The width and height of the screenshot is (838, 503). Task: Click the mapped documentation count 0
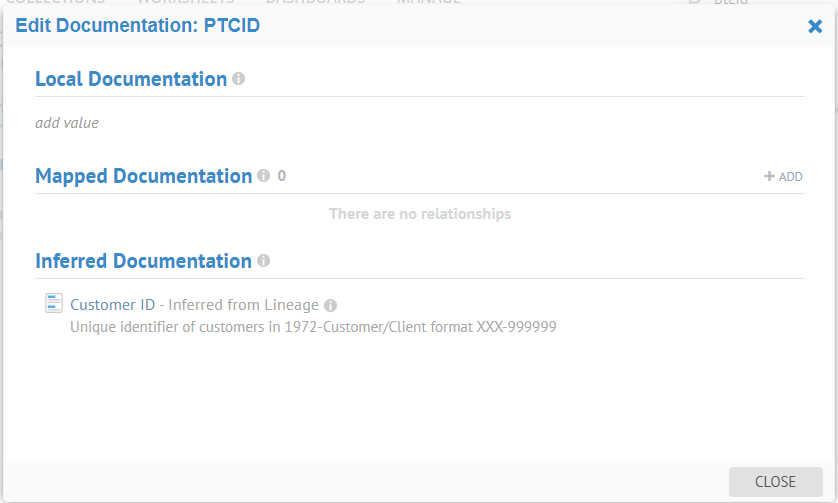282,176
